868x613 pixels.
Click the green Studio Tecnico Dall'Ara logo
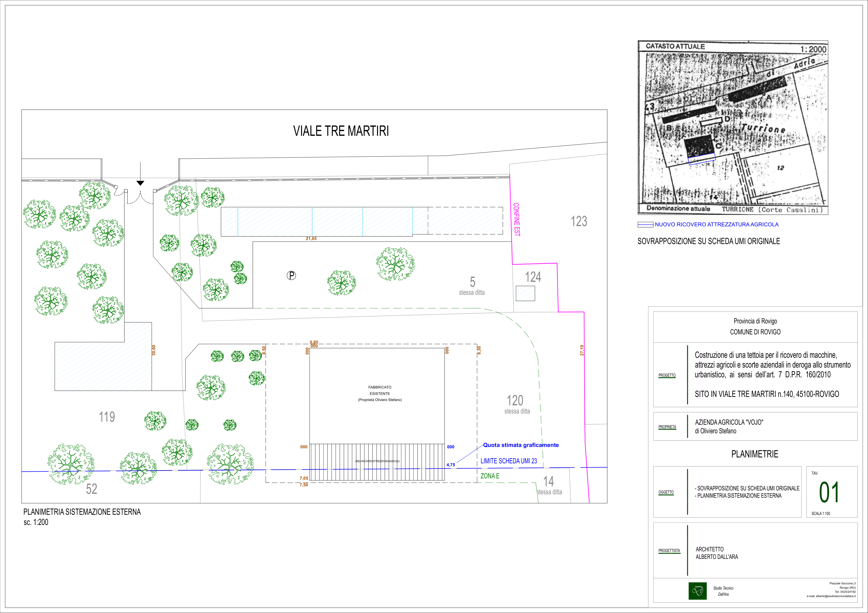tap(698, 591)
